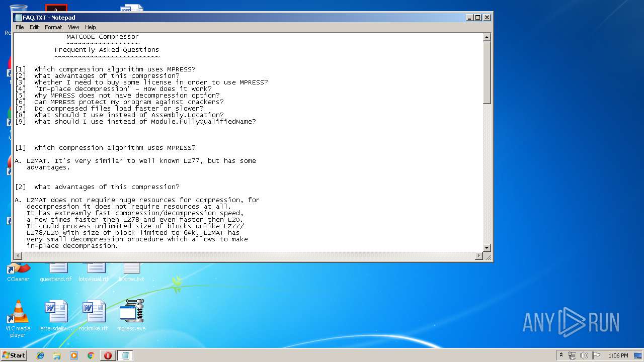
Task: Click the line '[6] Can MPRESS protect my program'
Action: (119, 102)
